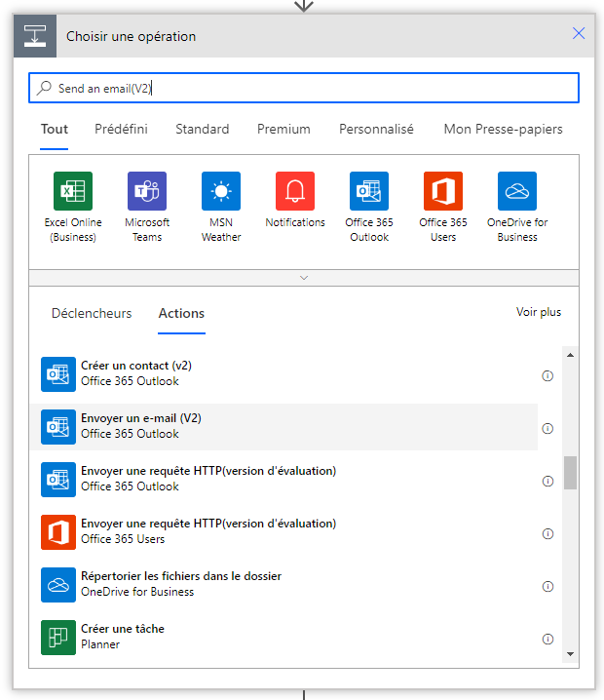
Task: Select the Microsoft Teams connector icon
Action: (x=147, y=191)
